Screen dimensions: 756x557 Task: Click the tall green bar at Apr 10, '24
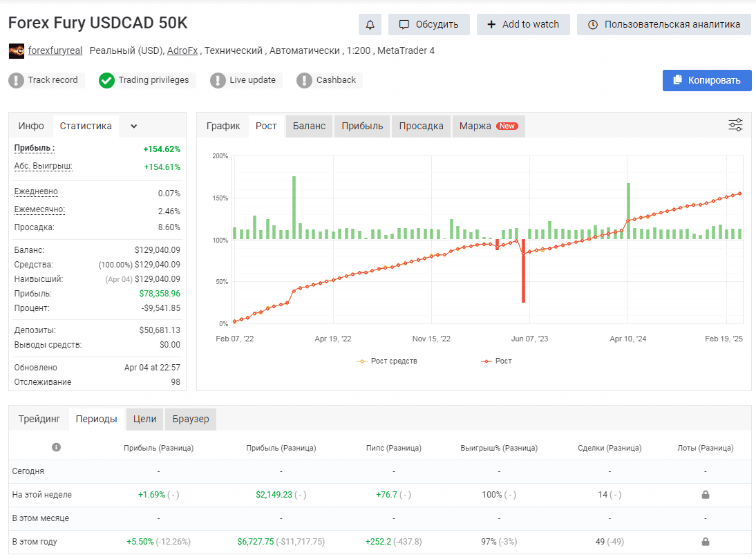click(x=628, y=211)
